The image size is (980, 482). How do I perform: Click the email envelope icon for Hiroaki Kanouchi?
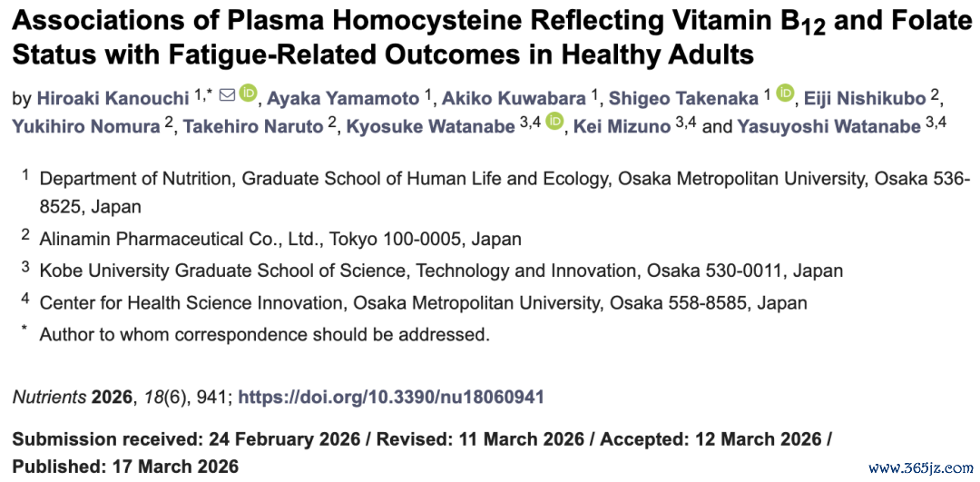click(228, 95)
